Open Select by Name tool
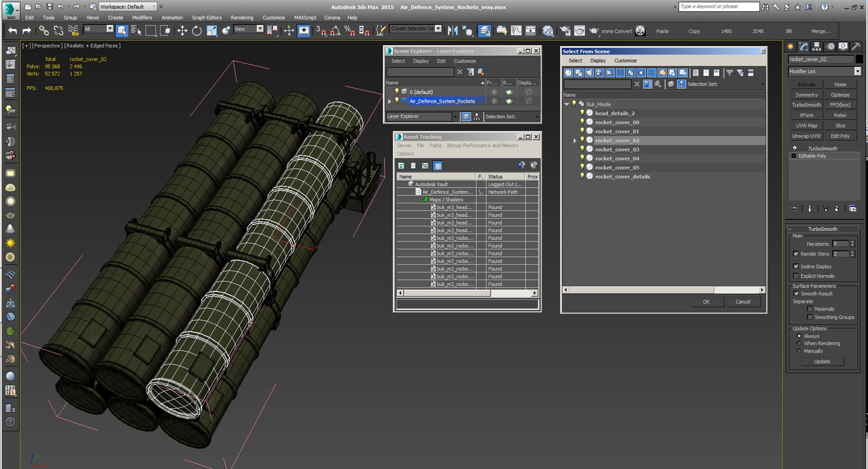Screen dimensions: 868x469 [136, 30]
